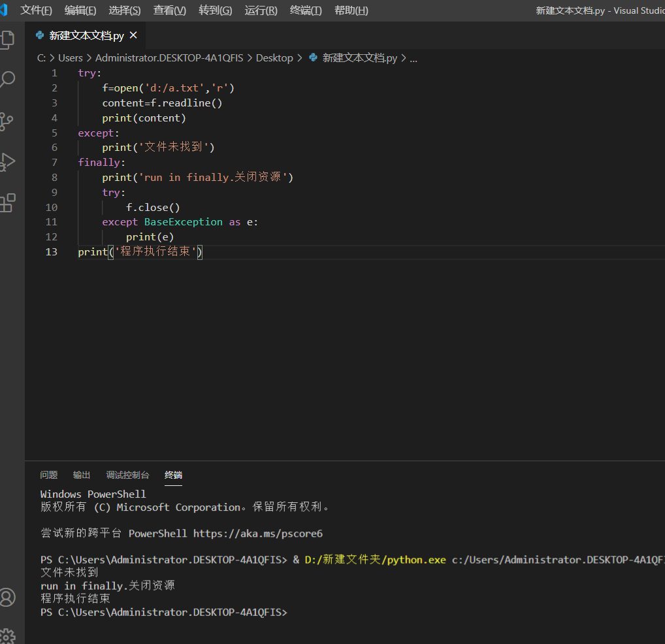Click line number 1 in gutter

(x=54, y=73)
